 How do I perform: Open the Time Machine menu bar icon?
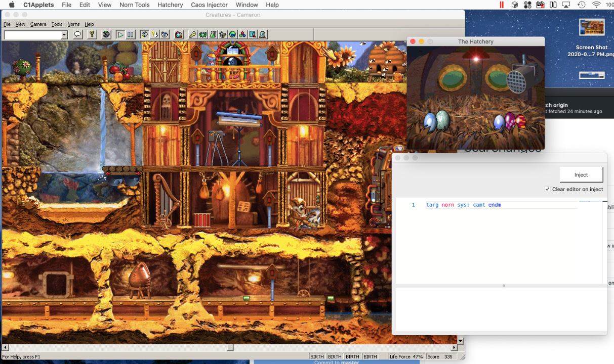click(582, 5)
